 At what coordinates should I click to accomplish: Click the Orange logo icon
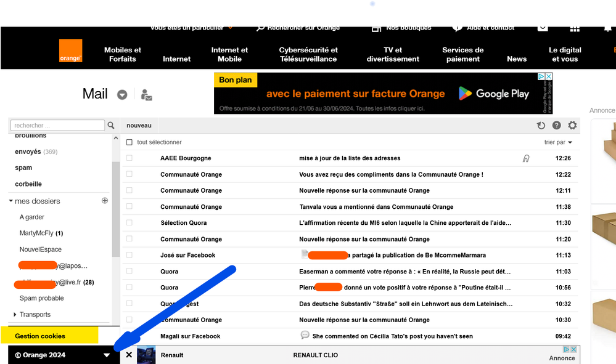[x=70, y=51]
